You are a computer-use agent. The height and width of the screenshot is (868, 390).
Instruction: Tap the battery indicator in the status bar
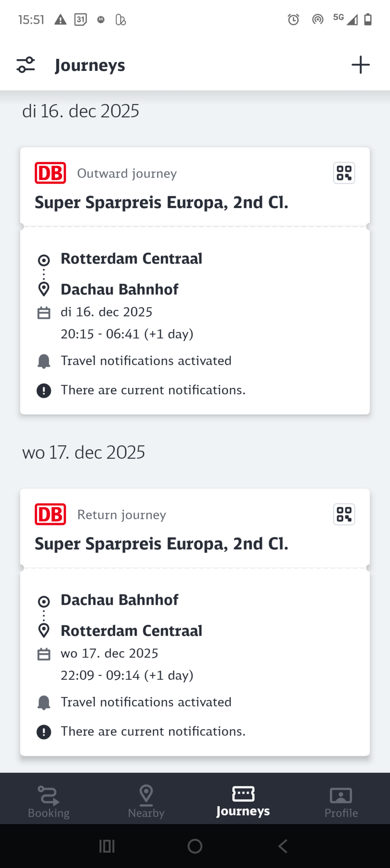coord(368,19)
